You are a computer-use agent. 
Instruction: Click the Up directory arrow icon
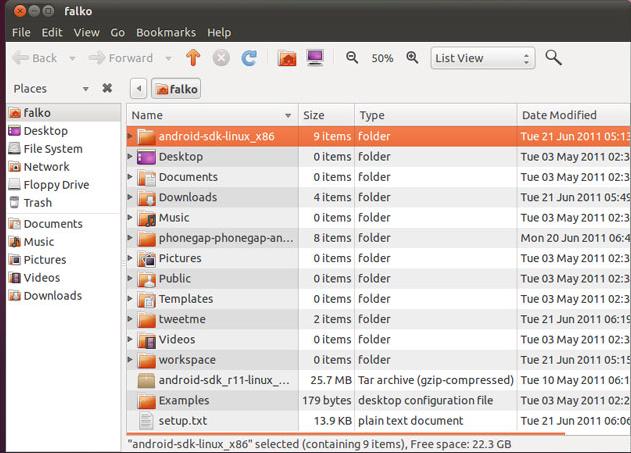click(194, 58)
